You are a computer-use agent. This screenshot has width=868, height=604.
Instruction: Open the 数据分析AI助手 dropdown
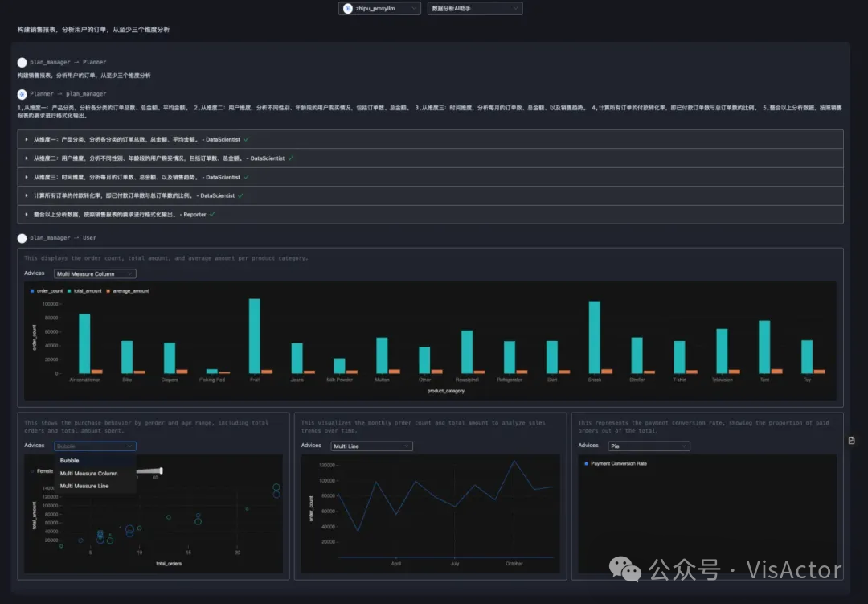(474, 8)
